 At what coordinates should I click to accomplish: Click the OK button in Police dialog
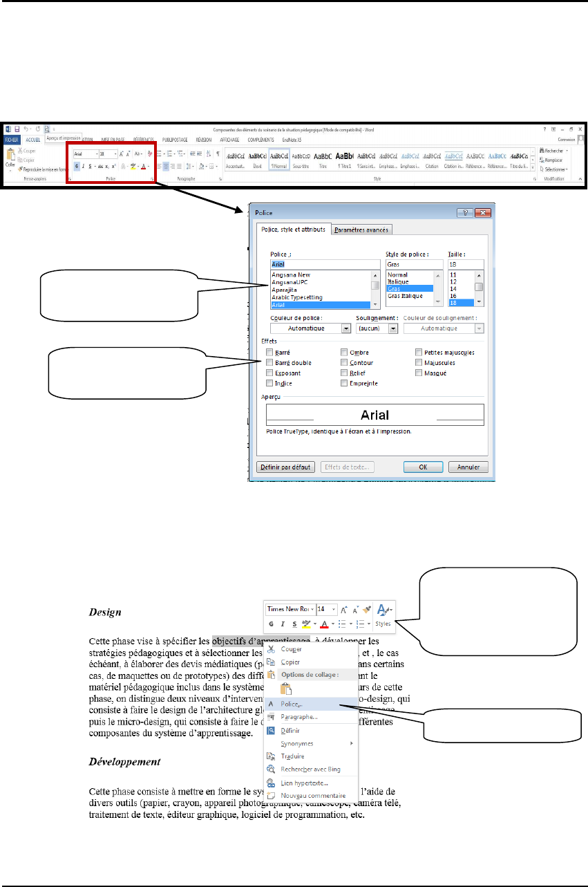click(x=422, y=467)
